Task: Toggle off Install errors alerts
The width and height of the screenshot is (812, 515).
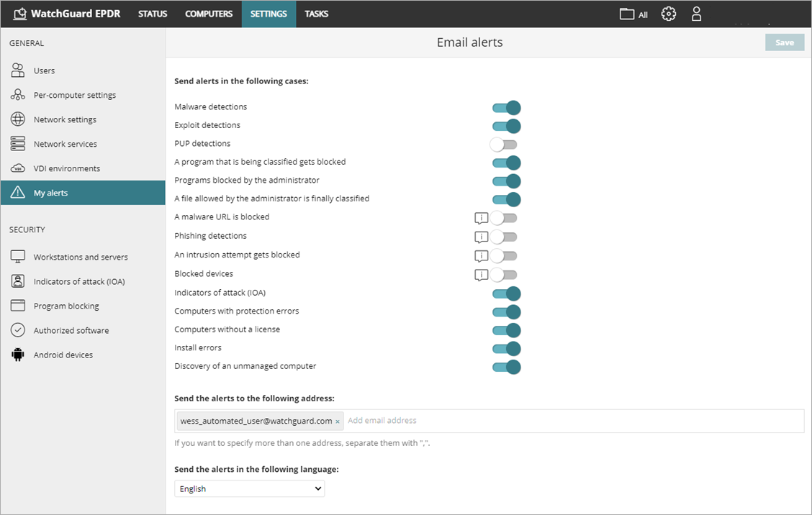Action: click(507, 348)
